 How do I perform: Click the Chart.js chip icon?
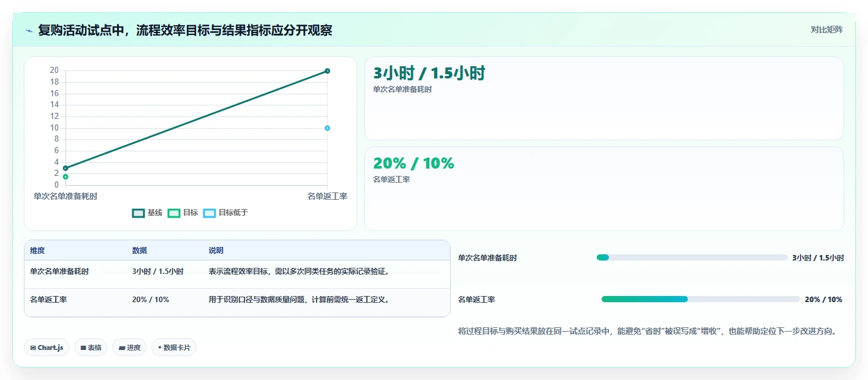pyautogui.click(x=33, y=348)
